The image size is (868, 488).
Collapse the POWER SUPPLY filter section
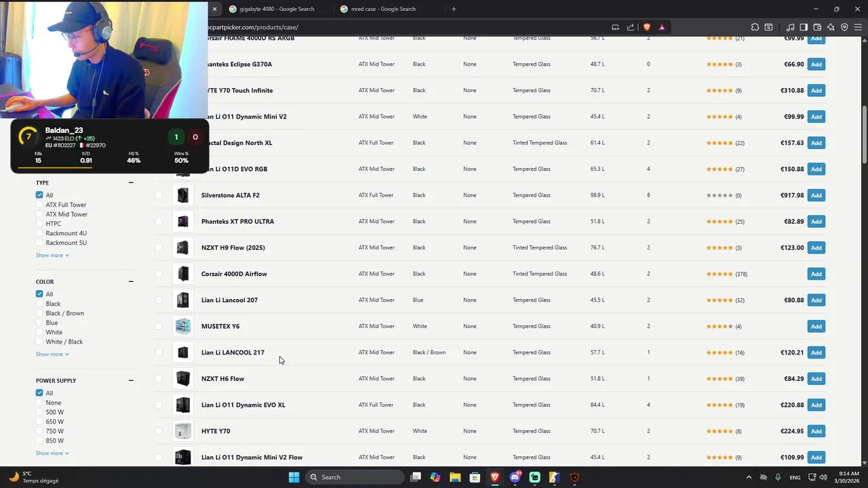131,380
